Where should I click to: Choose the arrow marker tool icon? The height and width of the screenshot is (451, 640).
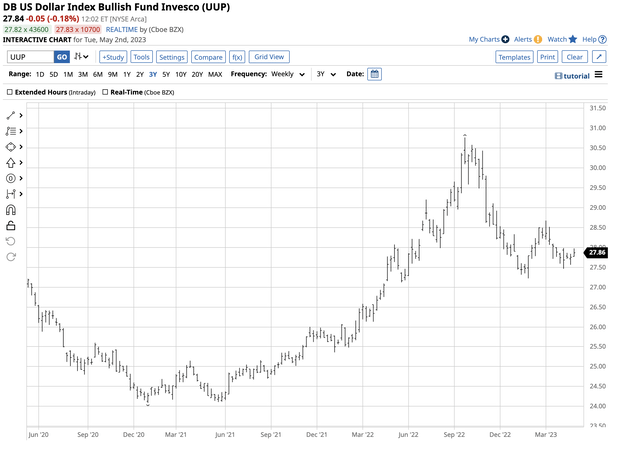coord(11,163)
